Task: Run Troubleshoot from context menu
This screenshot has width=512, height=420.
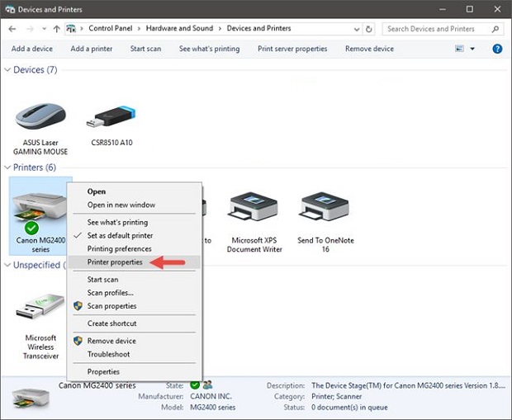Action: pyautogui.click(x=135, y=354)
